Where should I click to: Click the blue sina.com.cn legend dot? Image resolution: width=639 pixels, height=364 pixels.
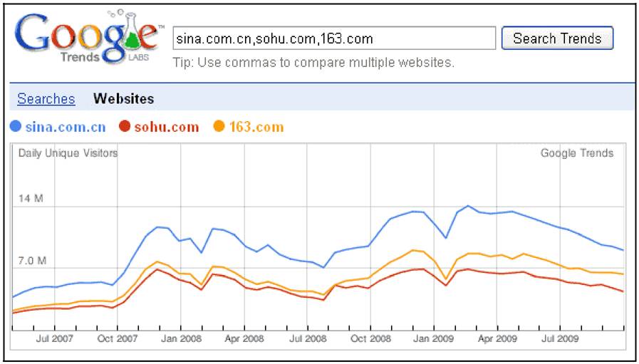[x=16, y=127]
